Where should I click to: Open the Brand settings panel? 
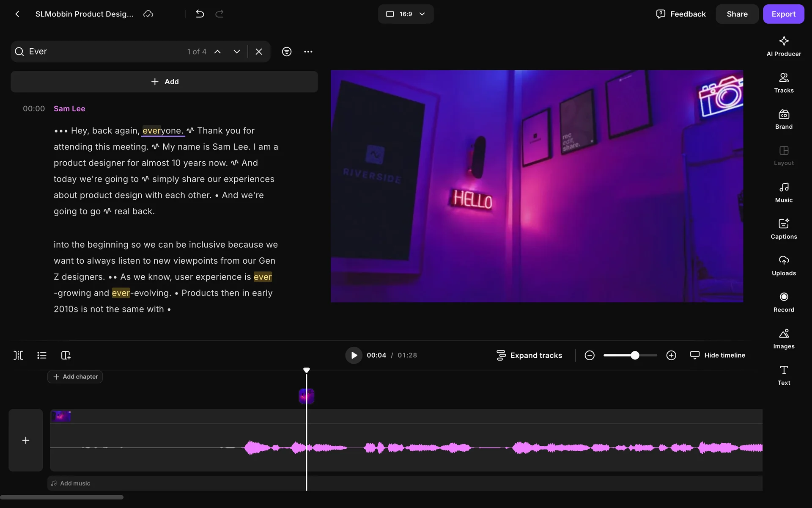[x=783, y=119]
